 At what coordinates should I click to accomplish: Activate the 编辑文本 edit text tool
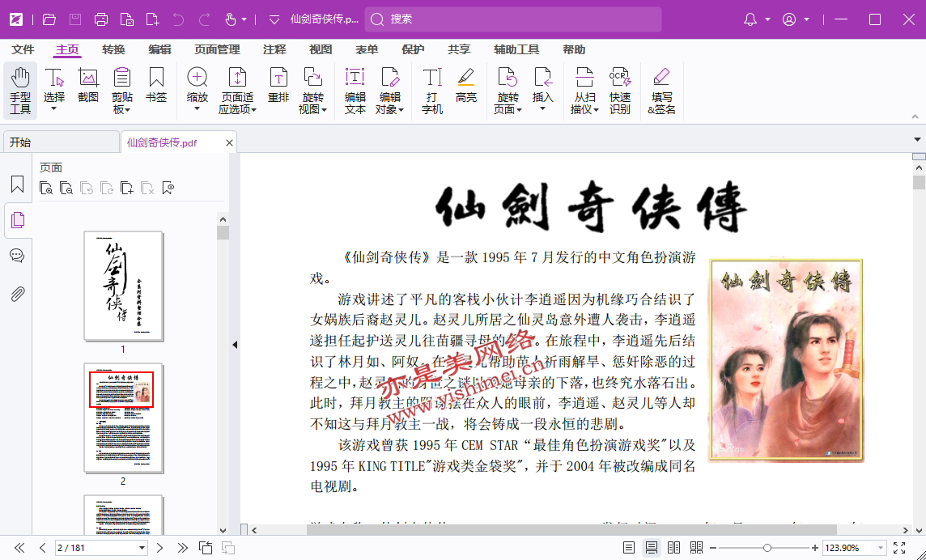coord(355,91)
